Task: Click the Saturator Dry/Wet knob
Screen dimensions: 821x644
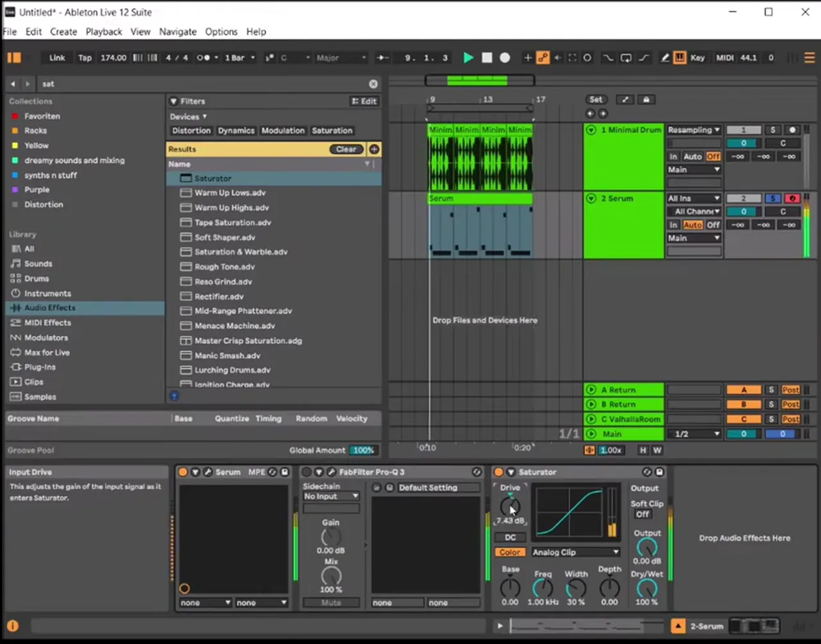Action: click(647, 587)
